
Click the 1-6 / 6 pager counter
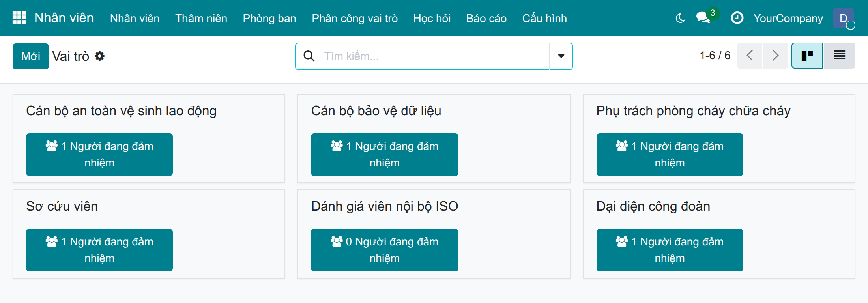tap(715, 56)
